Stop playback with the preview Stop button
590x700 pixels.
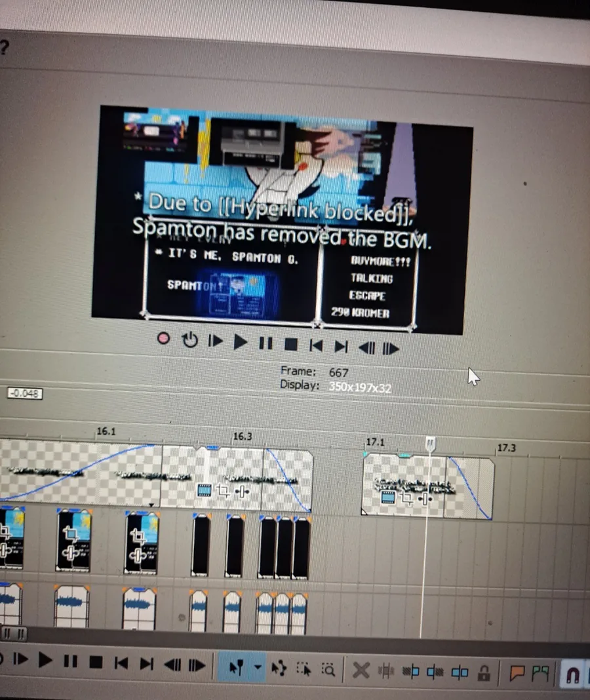tap(291, 344)
